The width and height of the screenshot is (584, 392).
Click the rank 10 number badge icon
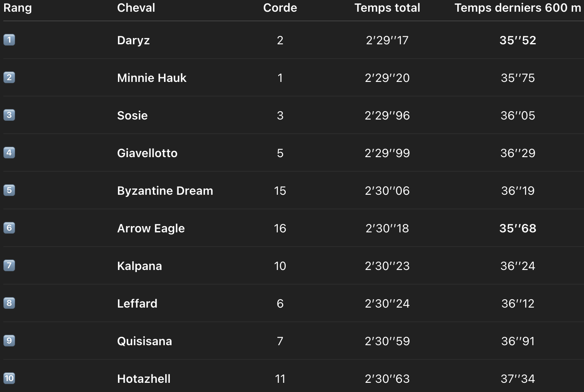[x=9, y=379]
